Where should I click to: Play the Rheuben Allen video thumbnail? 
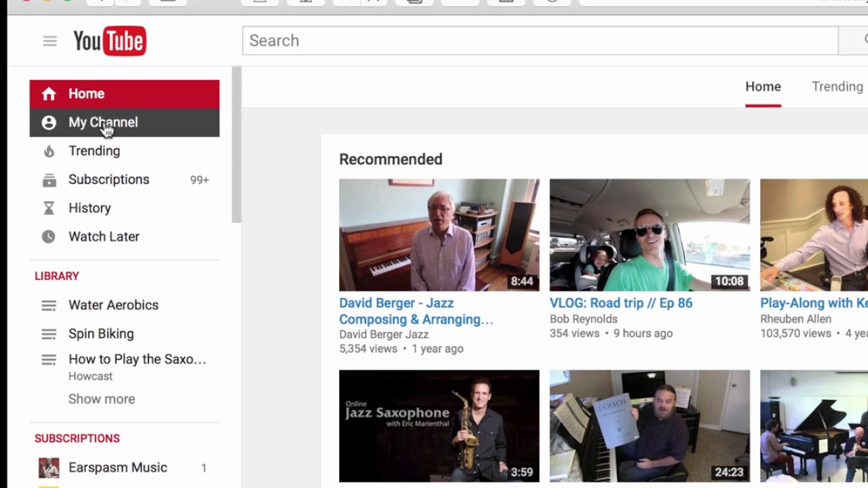pos(814,235)
